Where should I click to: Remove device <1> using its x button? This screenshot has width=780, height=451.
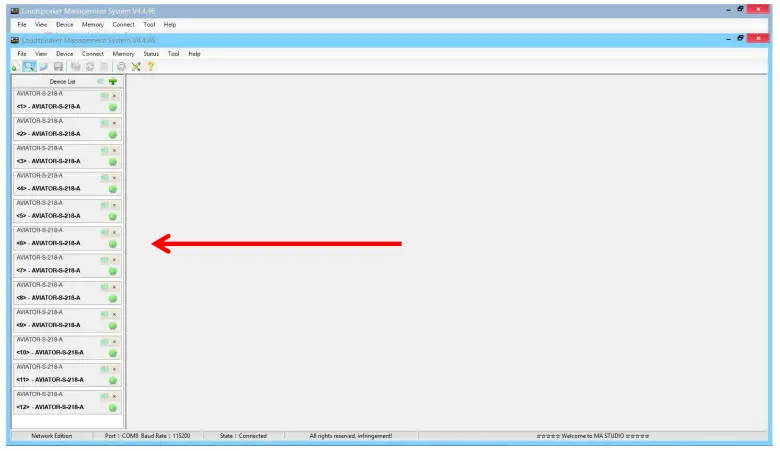point(114,95)
